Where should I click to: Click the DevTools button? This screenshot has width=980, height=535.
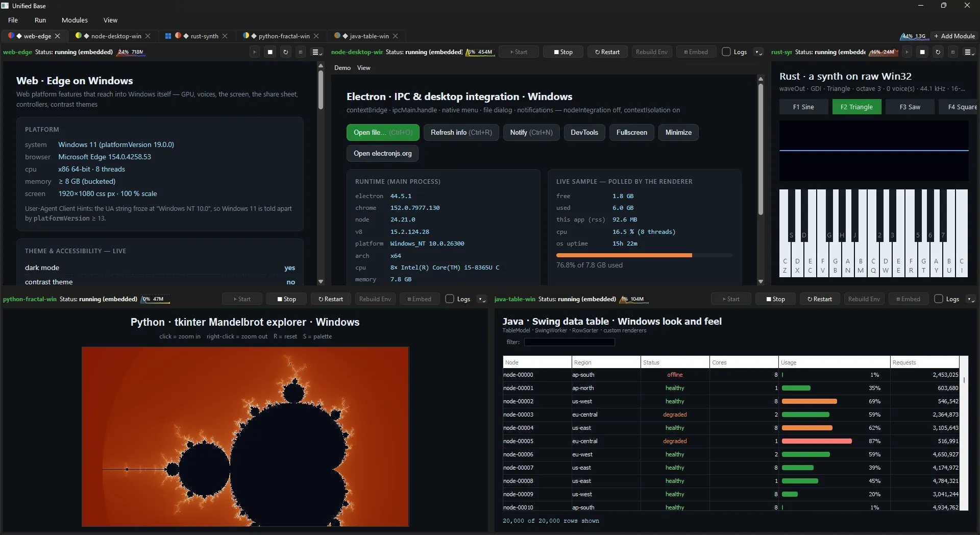(584, 133)
